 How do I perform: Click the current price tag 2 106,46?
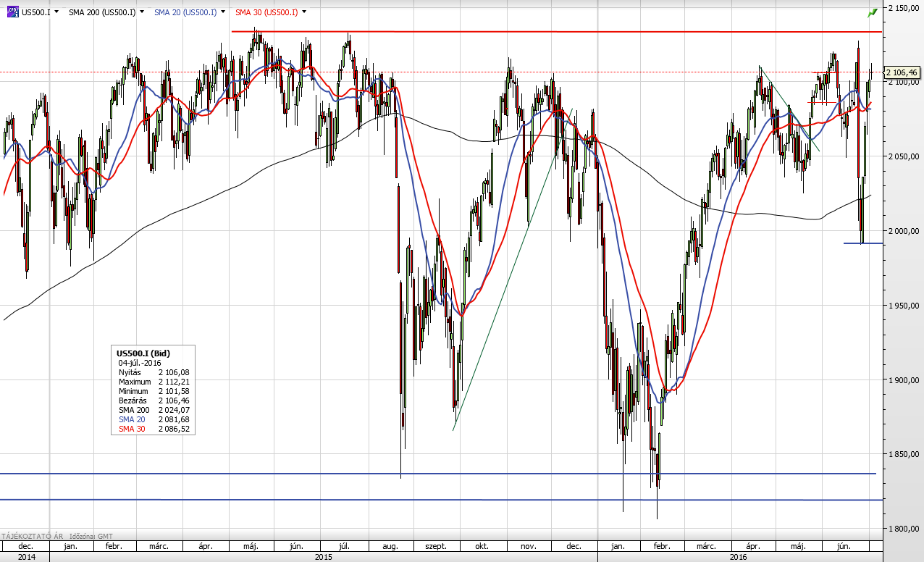(902, 72)
